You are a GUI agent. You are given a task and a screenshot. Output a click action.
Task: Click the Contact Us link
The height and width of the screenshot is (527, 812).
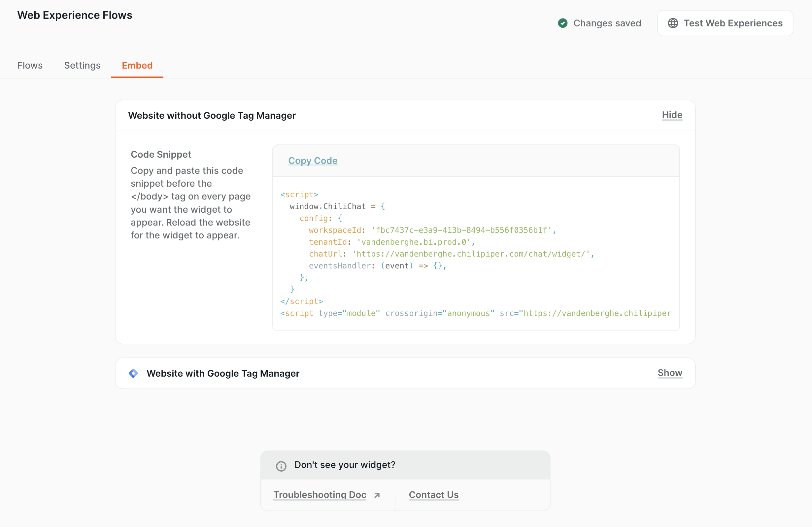(434, 495)
